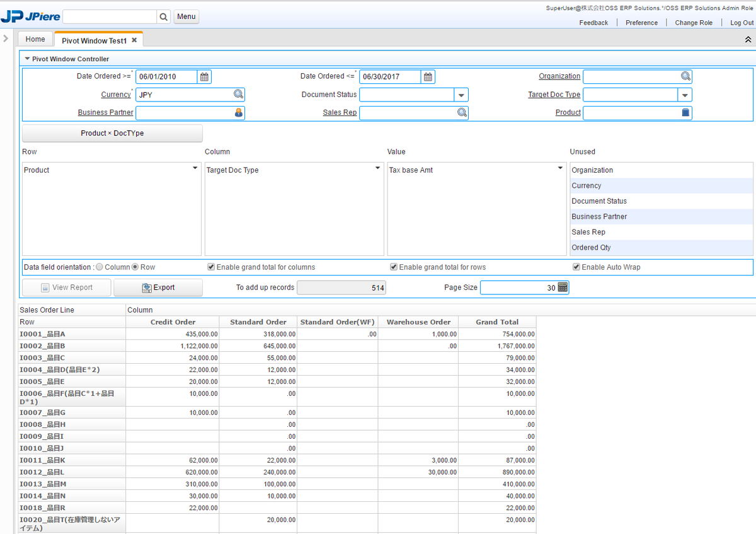Open the Target Doc Type dropdown
This screenshot has height=534, width=756.
coord(685,95)
